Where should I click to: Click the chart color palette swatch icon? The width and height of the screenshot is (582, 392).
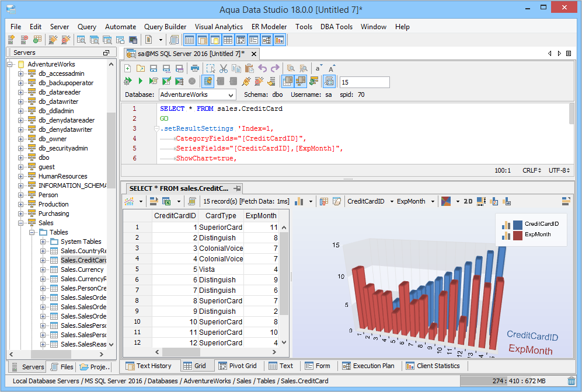click(x=446, y=201)
